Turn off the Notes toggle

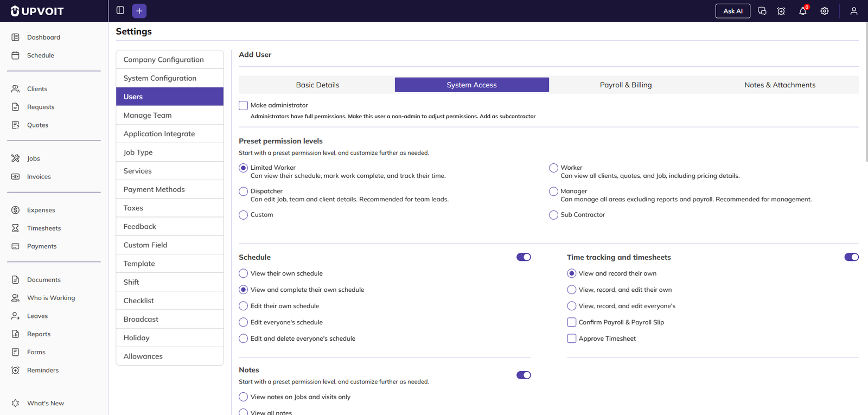click(x=524, y=375)
